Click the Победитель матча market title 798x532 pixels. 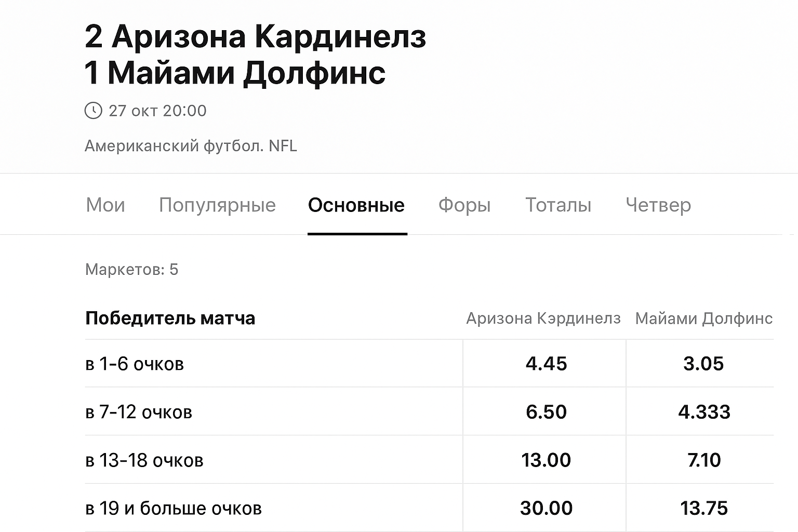170,318
